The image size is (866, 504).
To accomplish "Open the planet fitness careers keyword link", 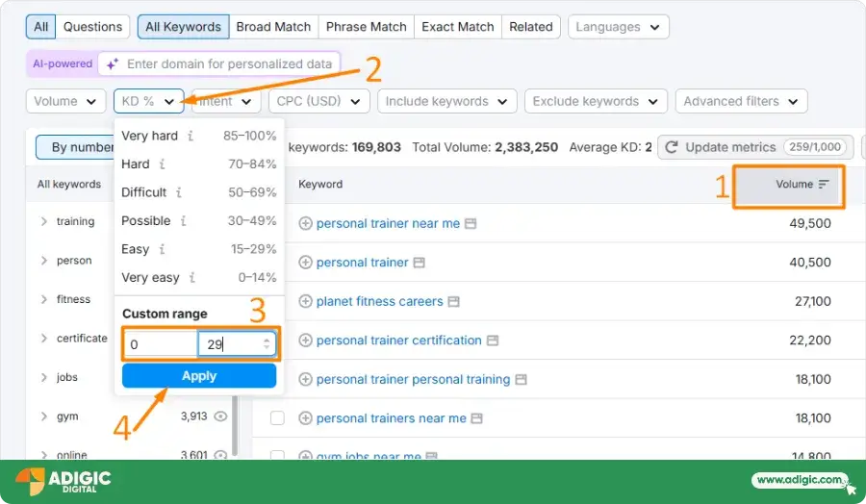I will coord(379,301).
